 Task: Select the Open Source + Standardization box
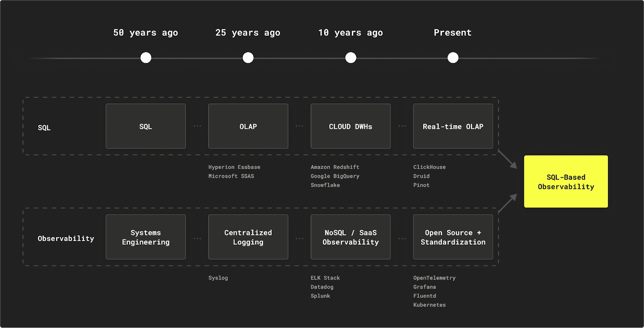pyautogui.click(x=453, y=237)
